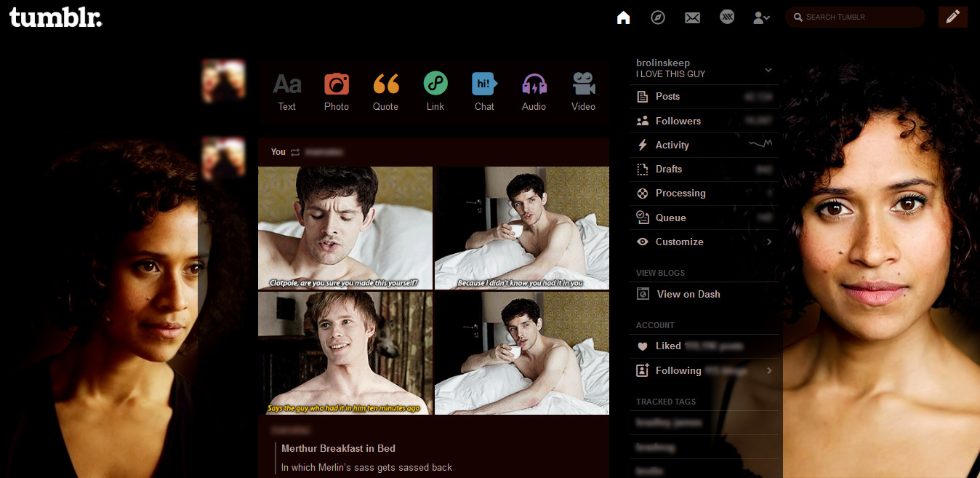Image resolution: width=980 pixels, height=478 pixels.
Task: Create a new Chat post
Action: 484,92
